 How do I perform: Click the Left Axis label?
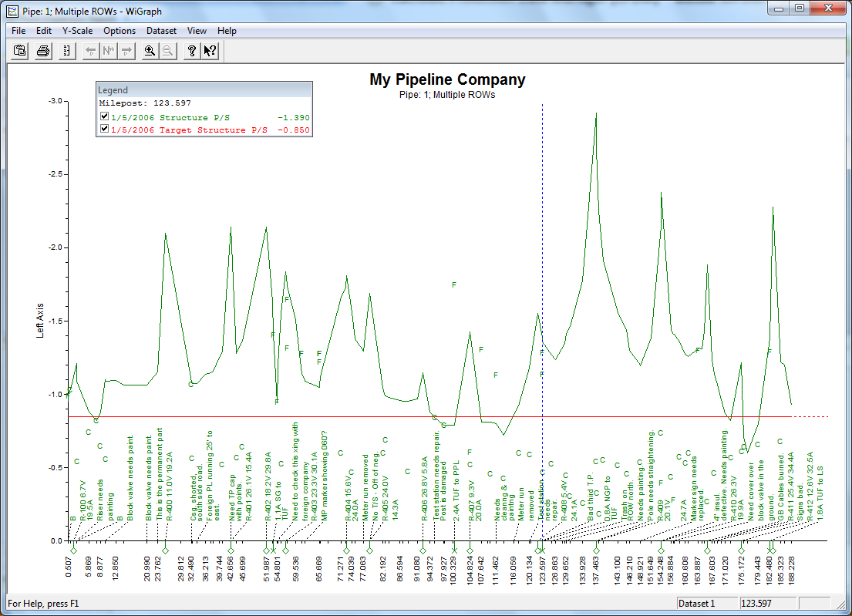(39, 321)
